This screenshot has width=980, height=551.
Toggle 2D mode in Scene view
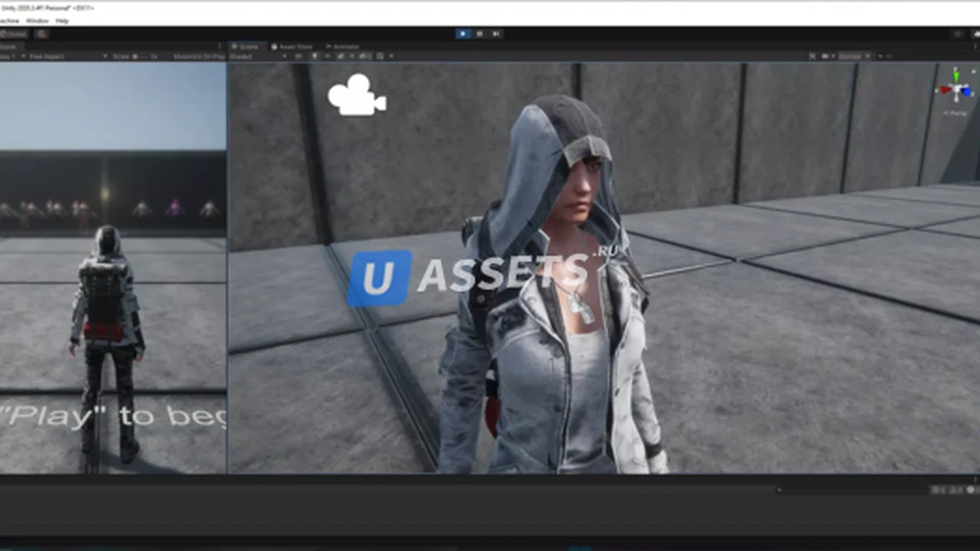pyautogui.click(x=299, y=56)
